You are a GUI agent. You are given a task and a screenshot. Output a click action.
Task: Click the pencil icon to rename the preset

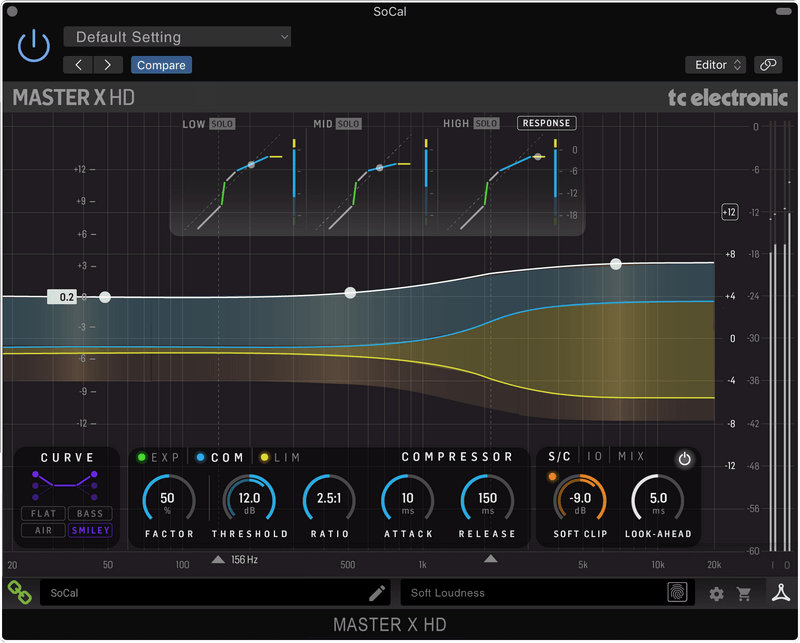click(376, 592)
